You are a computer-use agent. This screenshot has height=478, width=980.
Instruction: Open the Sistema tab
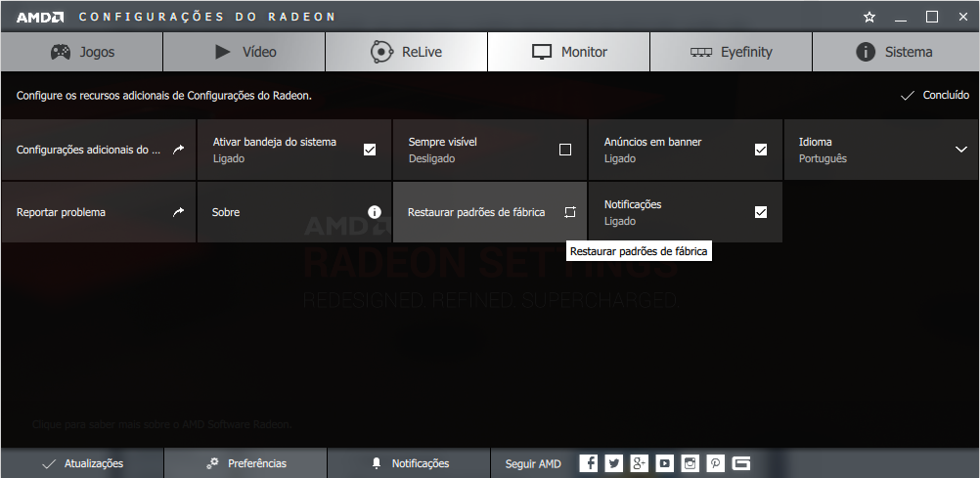click(896, 52)
